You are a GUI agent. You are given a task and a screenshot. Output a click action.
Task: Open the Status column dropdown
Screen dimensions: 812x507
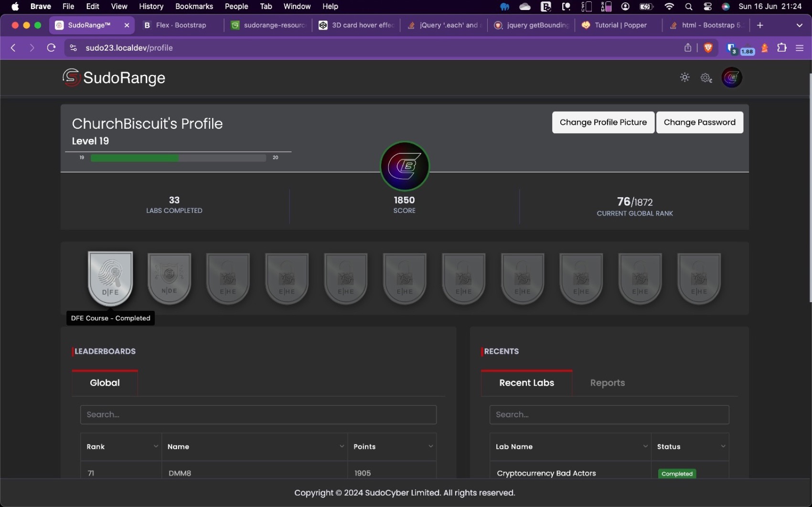[x=723, y=446]
